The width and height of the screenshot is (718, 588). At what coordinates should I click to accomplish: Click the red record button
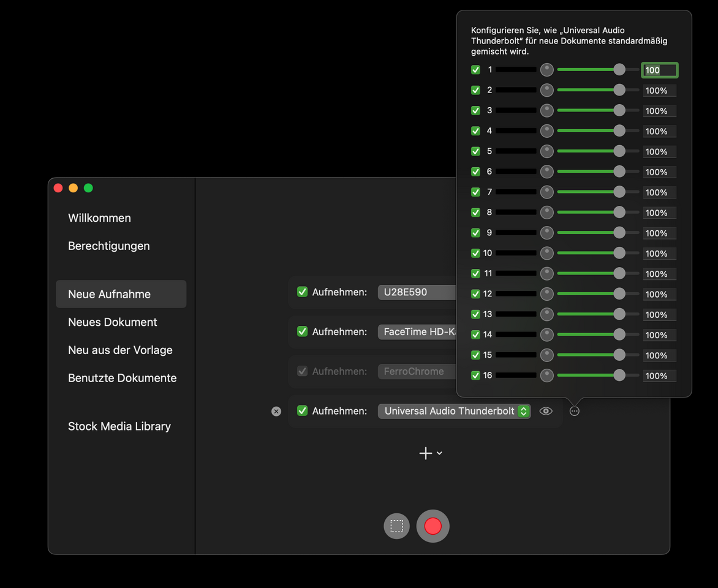coord(433,526)
